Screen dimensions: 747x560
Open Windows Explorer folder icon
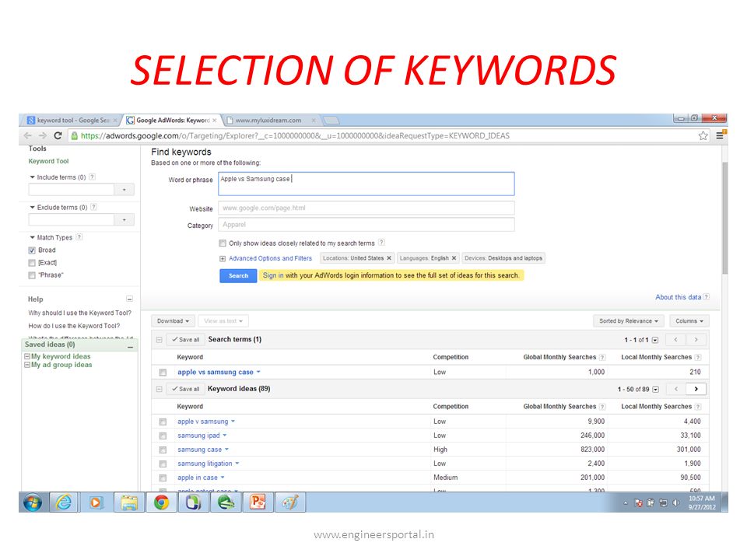(x=128, y=502)
